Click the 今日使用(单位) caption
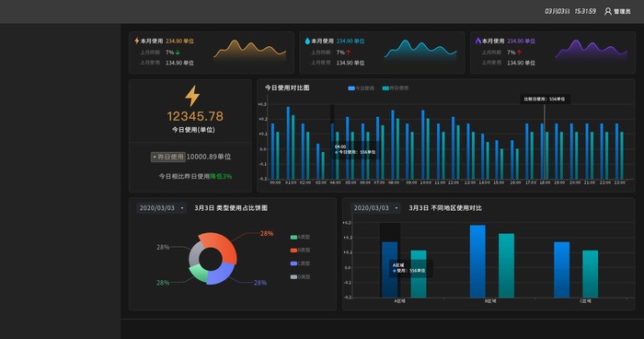The height and width of the screenshot is (339, 644). pos(193,130)
